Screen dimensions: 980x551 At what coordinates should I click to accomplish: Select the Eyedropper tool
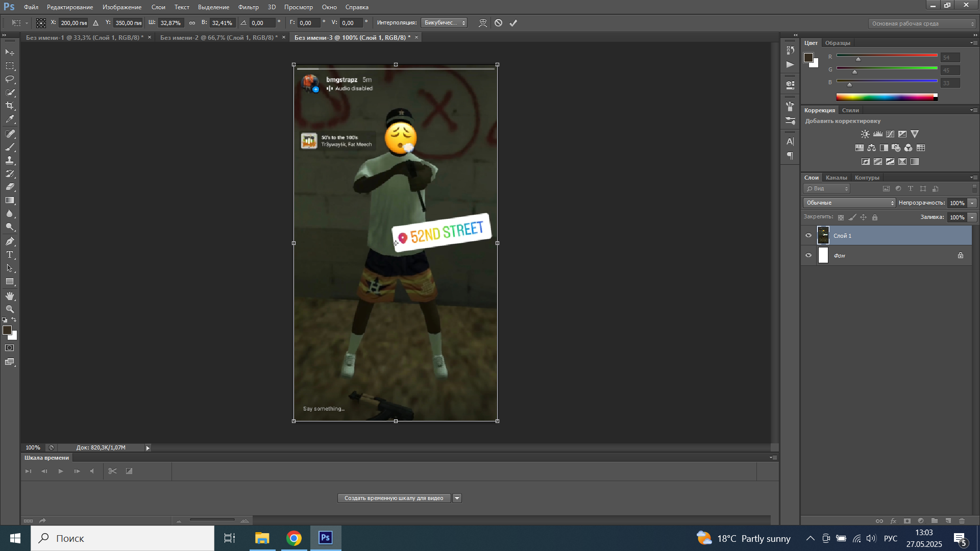[x=10, y=119]
